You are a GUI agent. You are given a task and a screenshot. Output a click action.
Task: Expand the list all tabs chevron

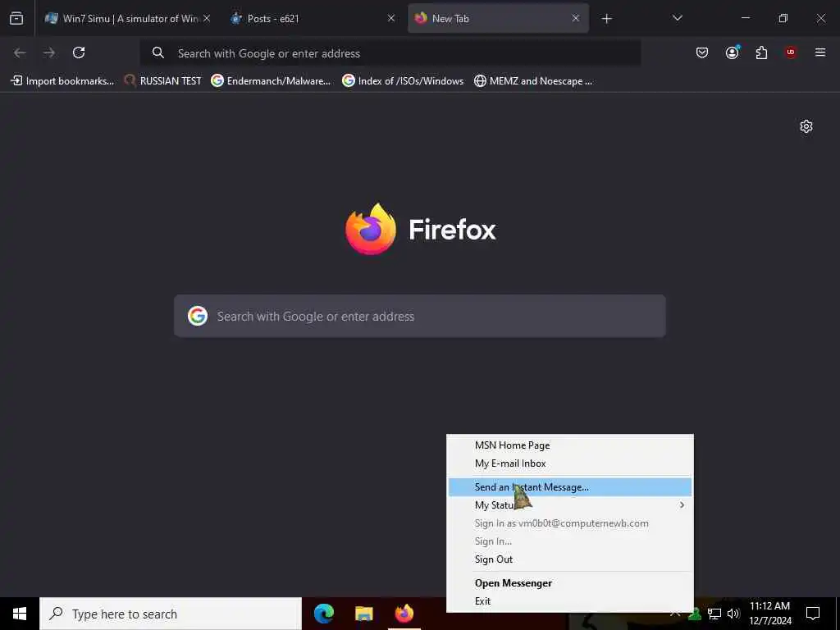[677, 18]
